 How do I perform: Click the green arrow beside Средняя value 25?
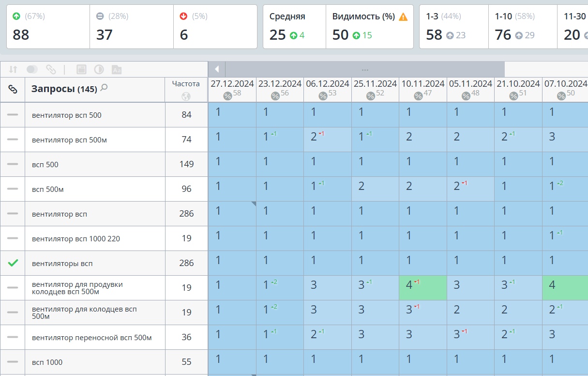click(293, 35)
